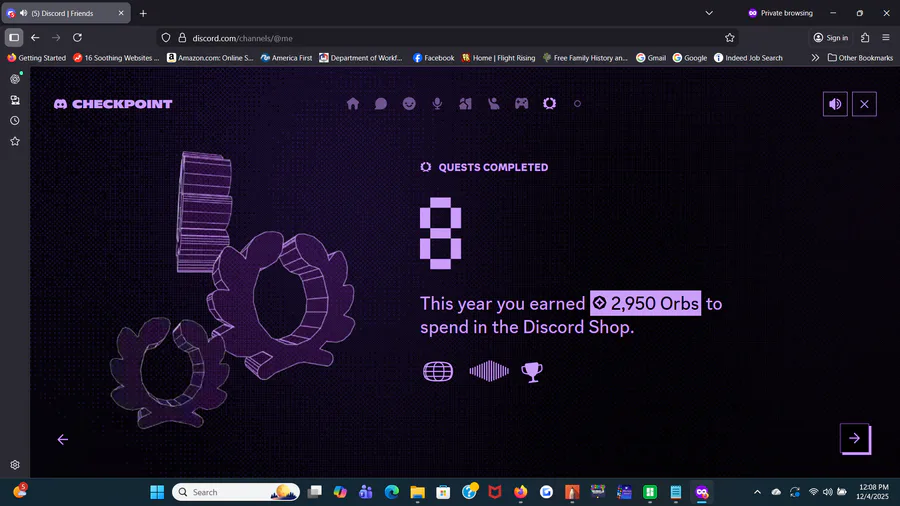Click the discord.com address bar

tap(448, 38)
